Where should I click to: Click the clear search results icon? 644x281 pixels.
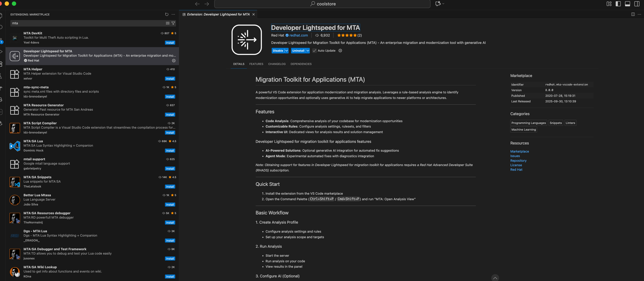click(167, 23)
